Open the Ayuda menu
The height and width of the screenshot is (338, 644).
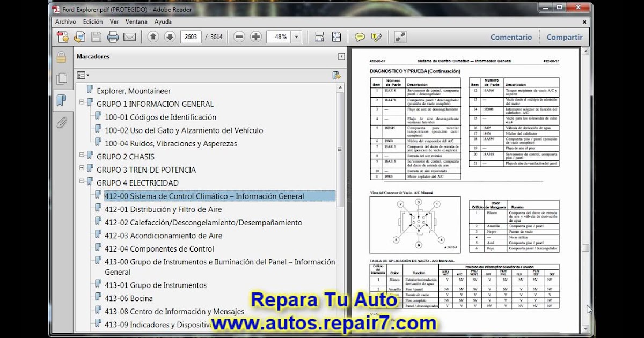pyautogui.click(x=163, y=22)
